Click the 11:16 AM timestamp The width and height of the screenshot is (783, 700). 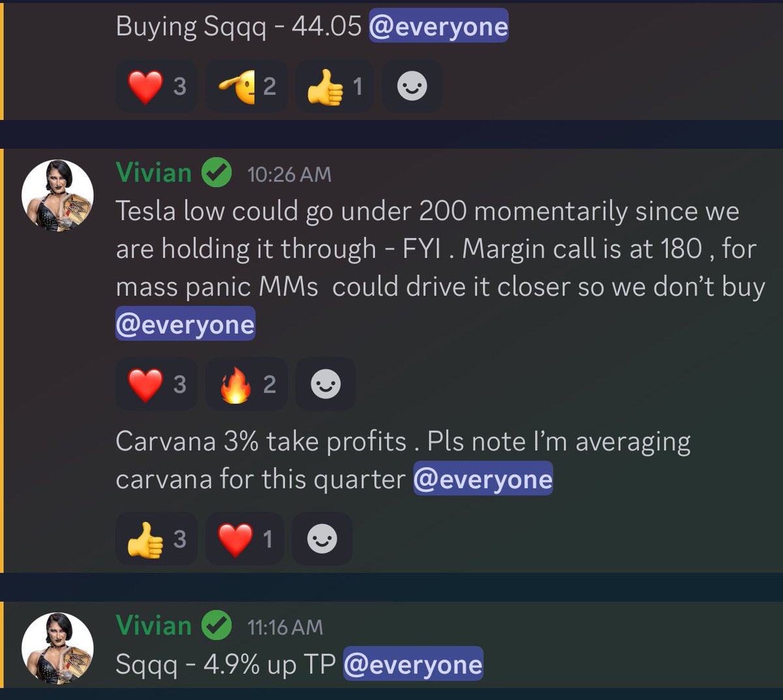pos(285,627)
